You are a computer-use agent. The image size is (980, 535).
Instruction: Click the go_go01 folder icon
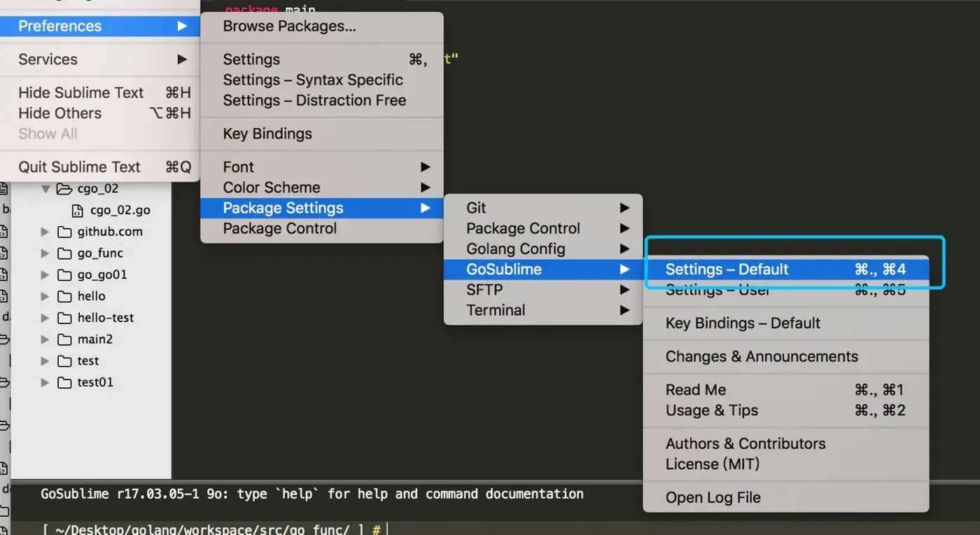pyautogui.click(x=64, y=275)
